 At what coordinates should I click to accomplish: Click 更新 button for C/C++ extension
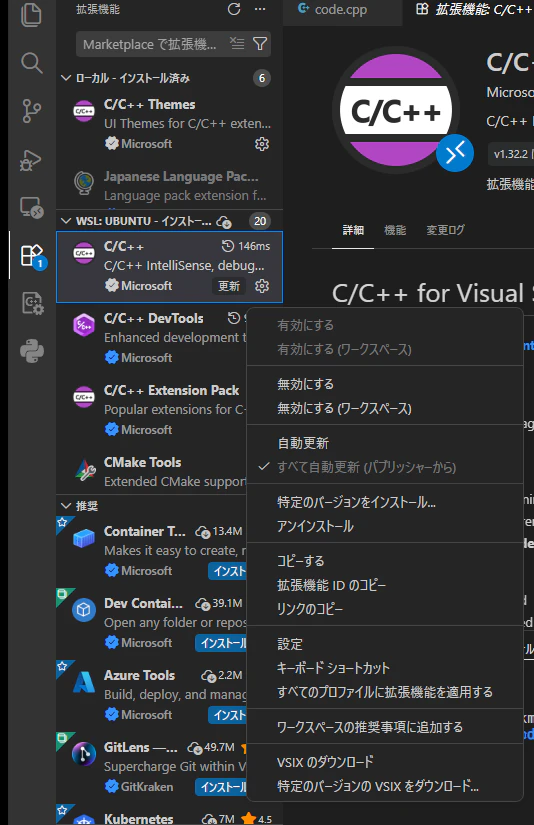pos(229,286)
